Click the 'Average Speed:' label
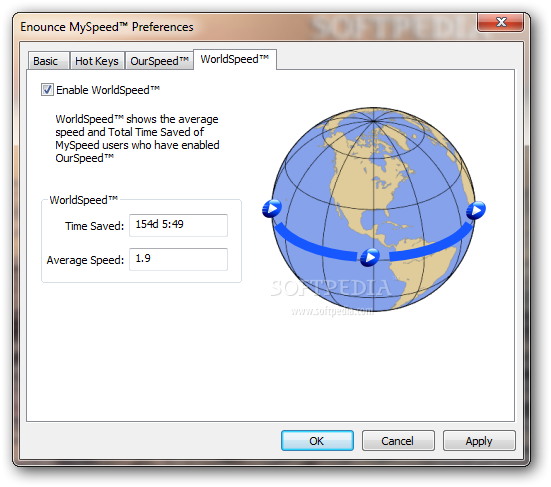551x487 pixels. click(x=85, y=260)
